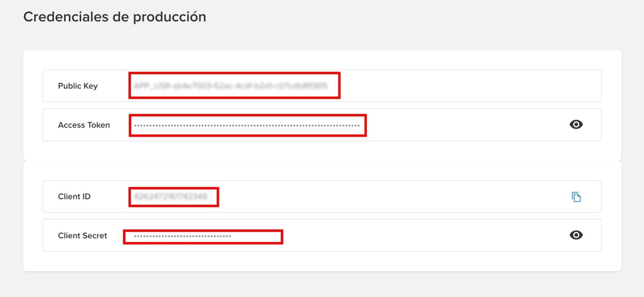Click the blurred Public Key value
The height and width of the screenshot is (297, 644).
pyautogui.click(x=231, y=86)
